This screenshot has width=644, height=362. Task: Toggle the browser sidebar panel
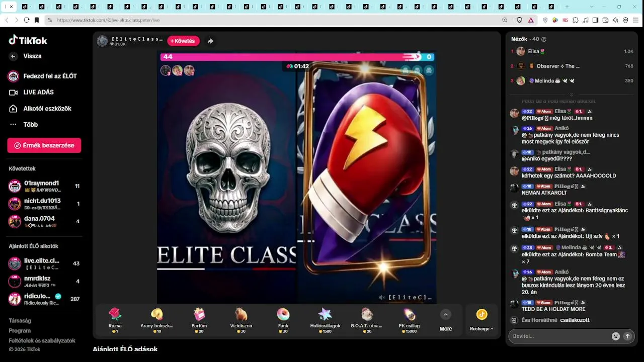596,20
